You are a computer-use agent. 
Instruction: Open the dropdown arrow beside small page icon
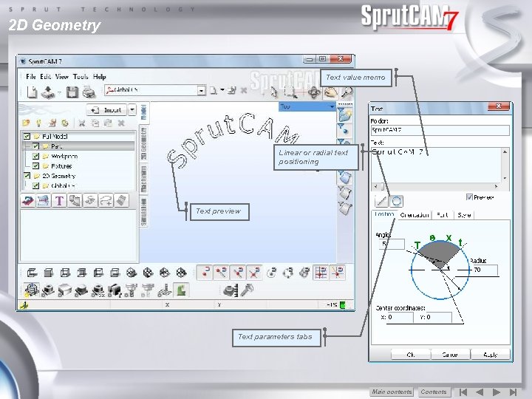tap(222, 90)
